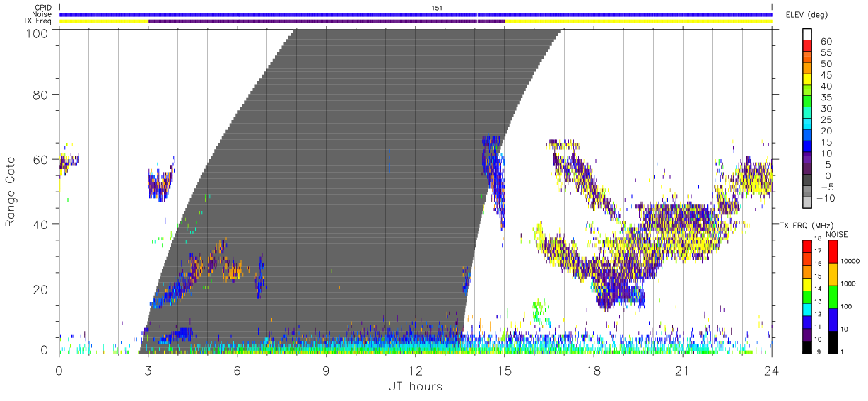Click the 'ELEV (deg)' colorbar title
The image size is (868, 401).
coord(807,14)
